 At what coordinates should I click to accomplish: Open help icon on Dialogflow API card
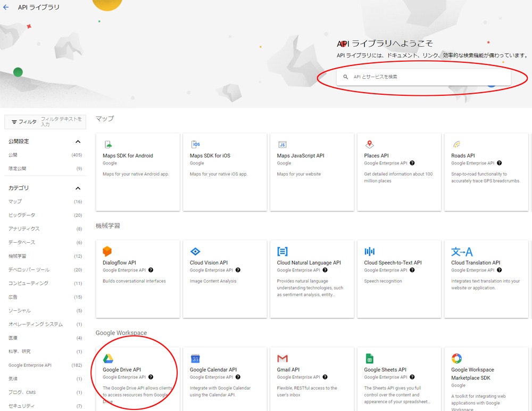tap(151, 270)
